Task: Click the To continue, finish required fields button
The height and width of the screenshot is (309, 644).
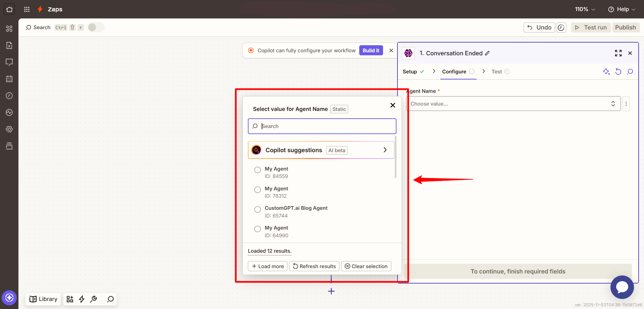Action: [518, 271]
